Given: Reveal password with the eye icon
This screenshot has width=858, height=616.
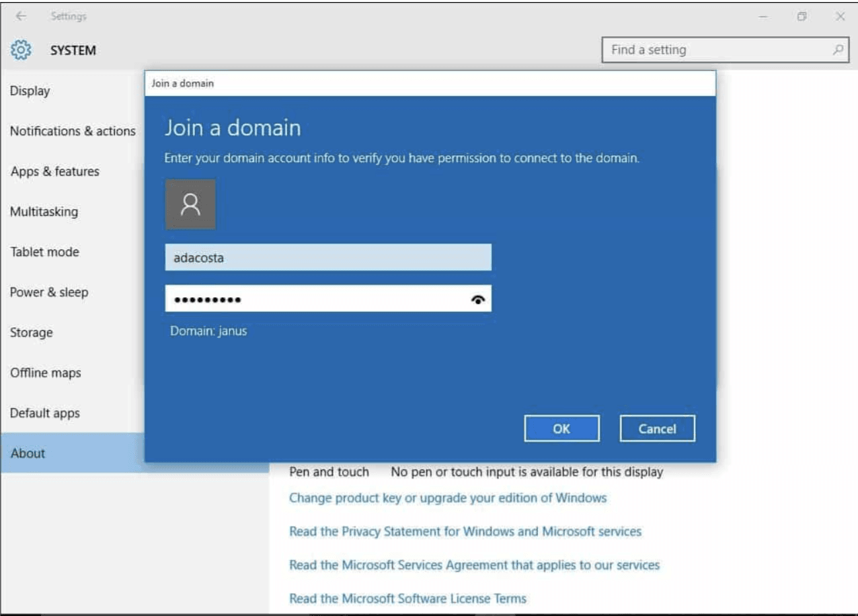Looking at the screenshot, I should pos(478,299).
